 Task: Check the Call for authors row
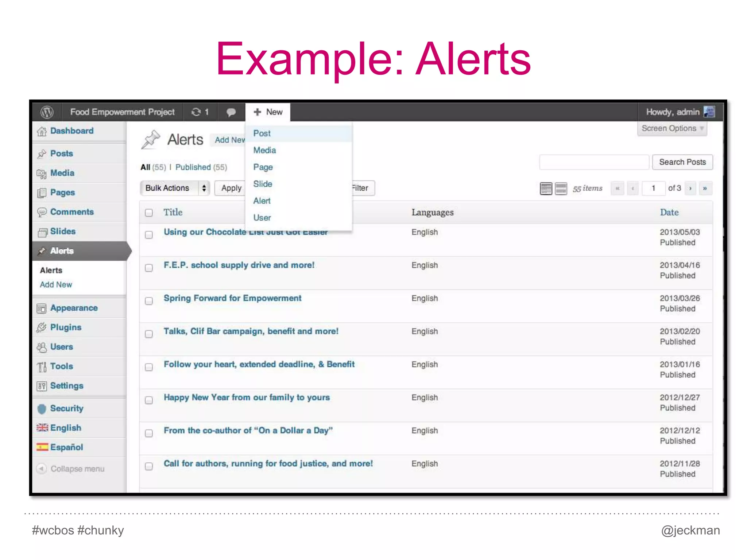(x=149, y=466)
